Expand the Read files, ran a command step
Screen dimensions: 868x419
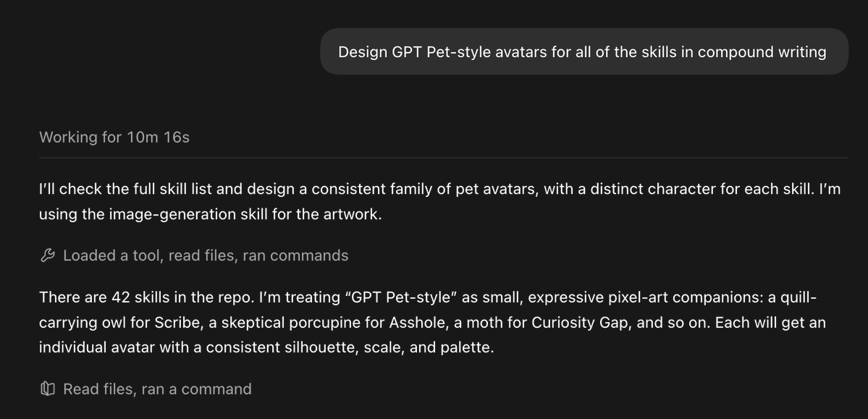pyautogui.click(x=157, y=389)
